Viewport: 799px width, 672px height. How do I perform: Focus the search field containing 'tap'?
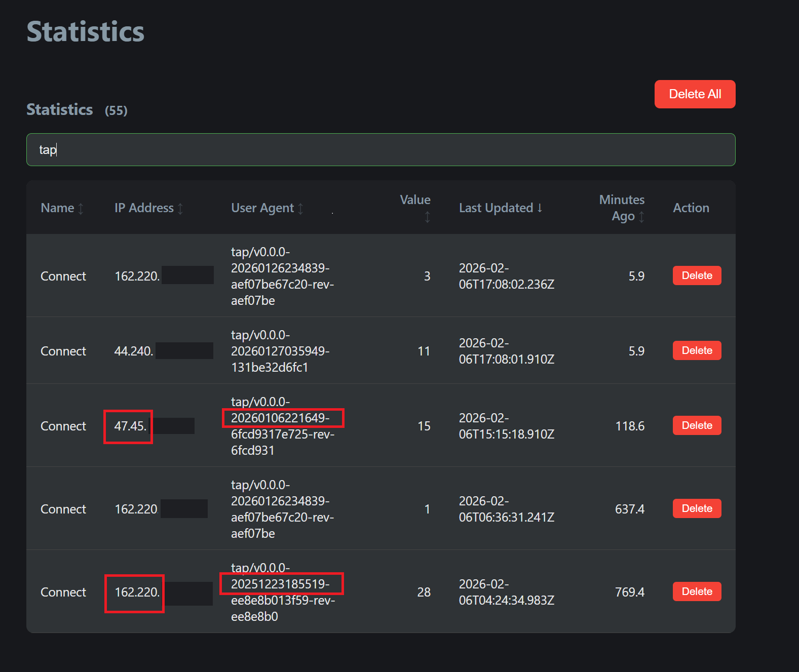click(x=381, y=150)
